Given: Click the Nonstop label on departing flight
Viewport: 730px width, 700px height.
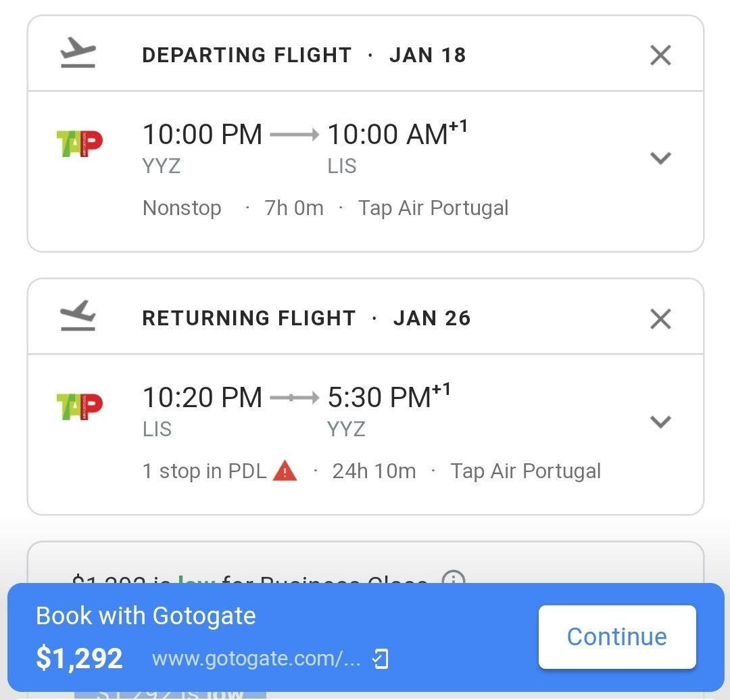Looking at the screenshot, I should click(182, 208).
